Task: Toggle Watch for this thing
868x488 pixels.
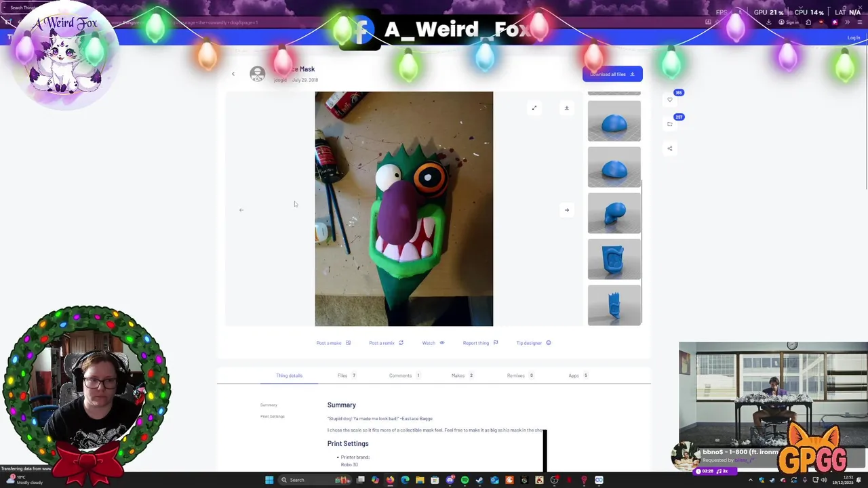Action: tap(433, 343)
